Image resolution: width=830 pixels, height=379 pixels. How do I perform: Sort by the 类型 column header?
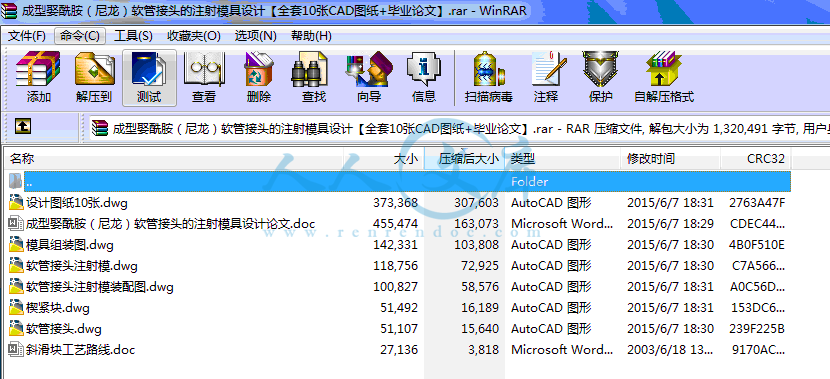click(562, 159)
